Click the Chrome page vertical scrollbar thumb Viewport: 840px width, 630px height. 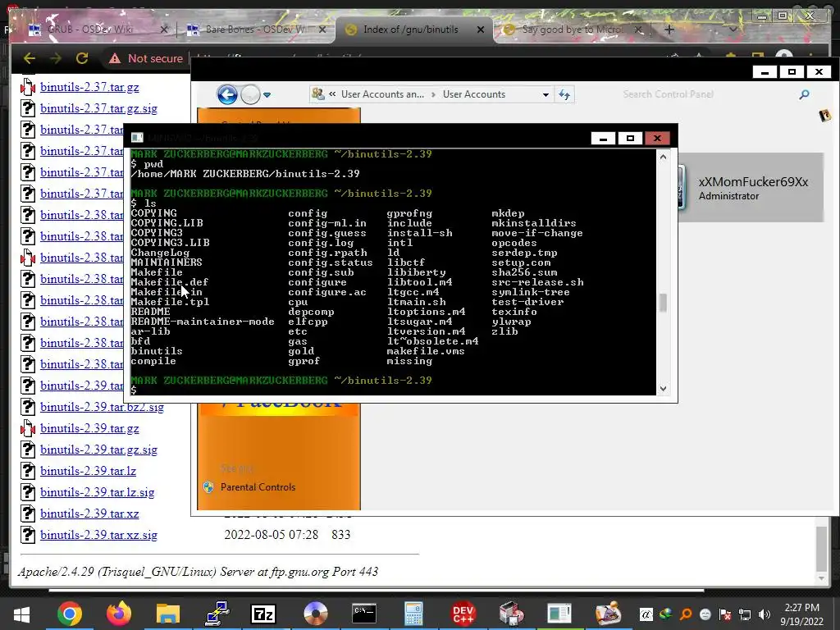coord(821,549)
